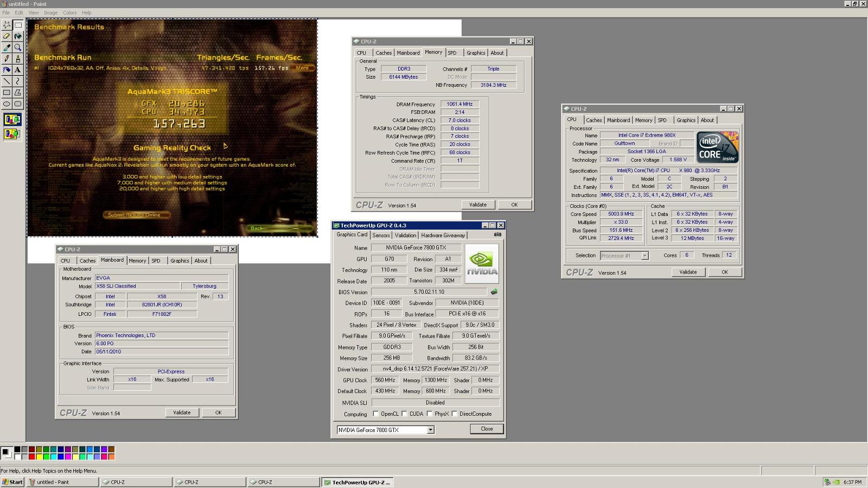Click the GPU-Z Close button
The height and width of the screenshot is (488, 868).
tap(487, 429)
